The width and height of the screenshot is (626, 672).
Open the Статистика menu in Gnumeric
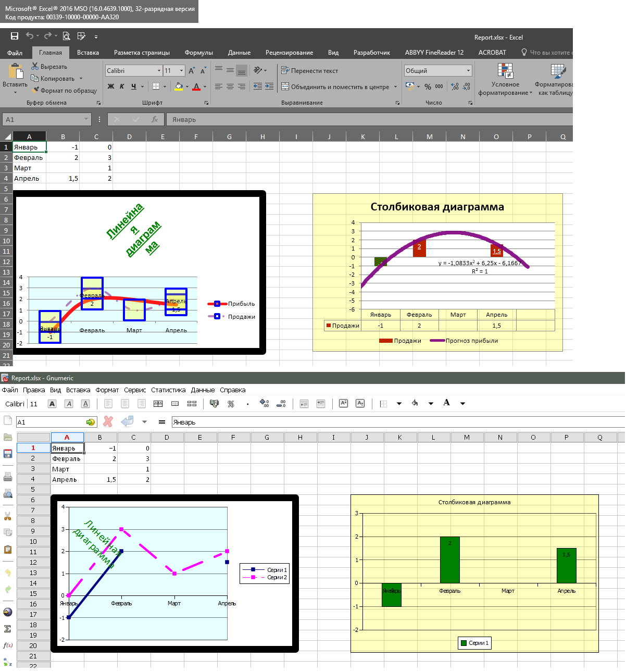tap(168, 390)
